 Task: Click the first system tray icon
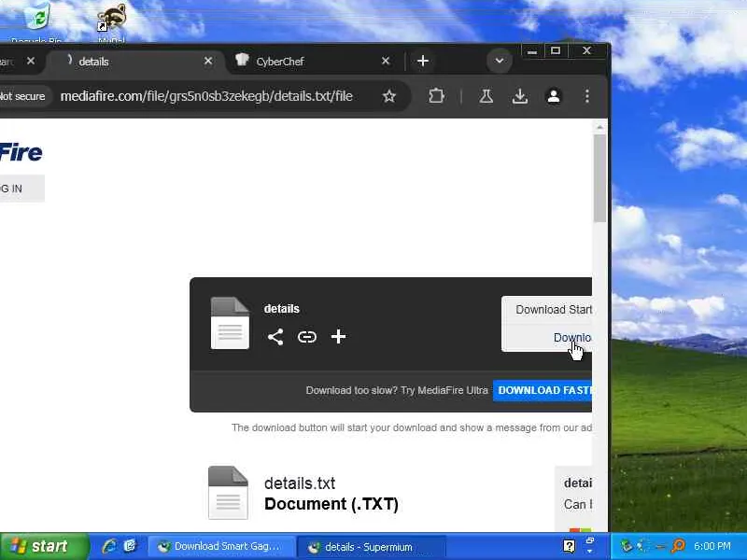coord(627,546)
